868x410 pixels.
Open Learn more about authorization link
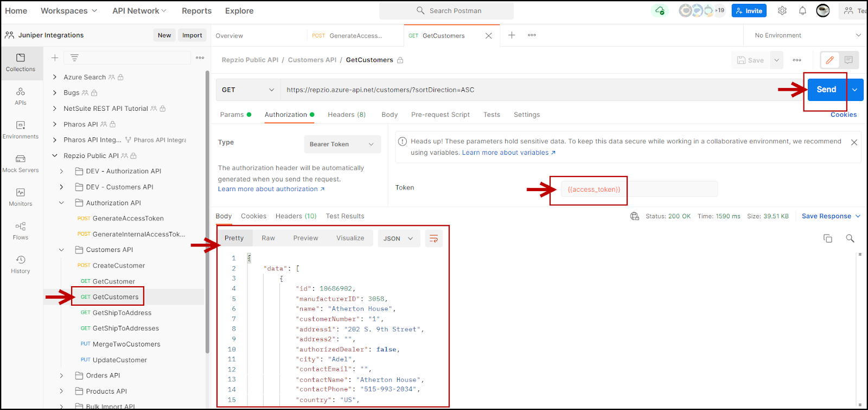tap(271, 189)
